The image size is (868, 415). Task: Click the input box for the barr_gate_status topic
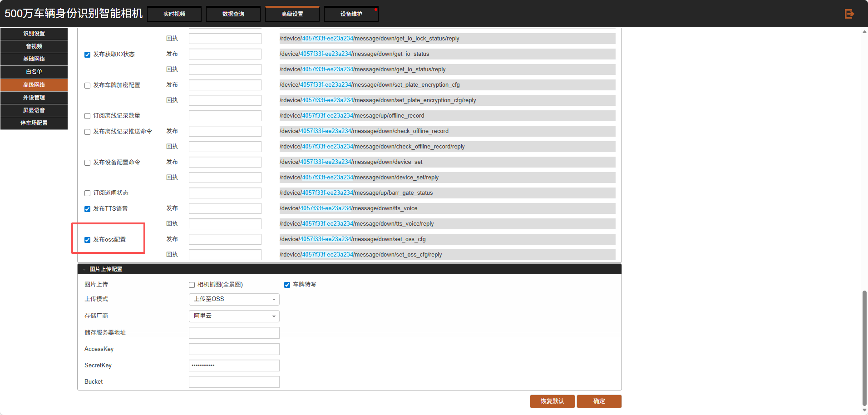225,193
